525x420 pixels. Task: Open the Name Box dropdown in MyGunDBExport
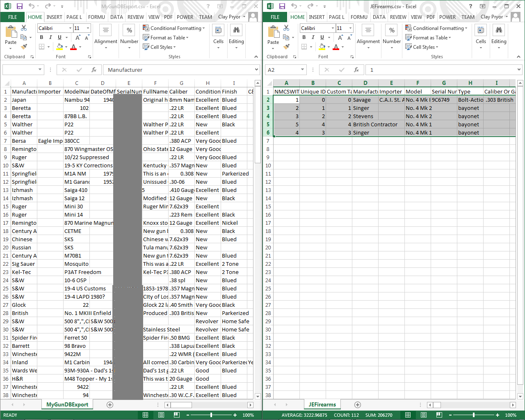click(x=40, y=69)
